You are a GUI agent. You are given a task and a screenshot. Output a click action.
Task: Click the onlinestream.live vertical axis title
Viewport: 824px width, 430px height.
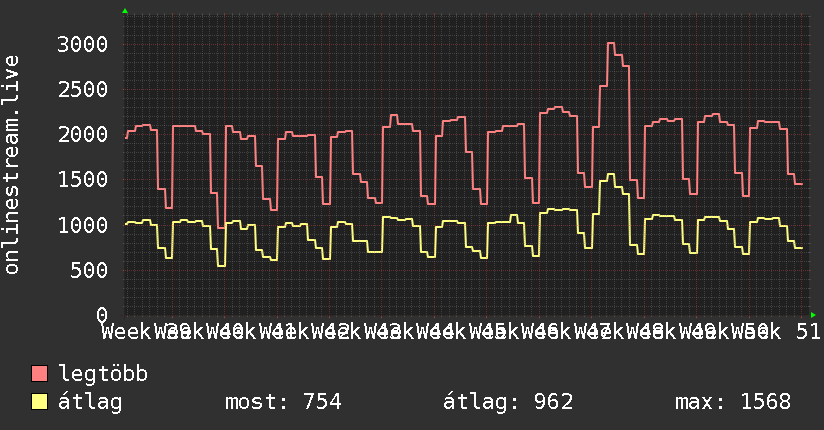click(x=11, y=165)
